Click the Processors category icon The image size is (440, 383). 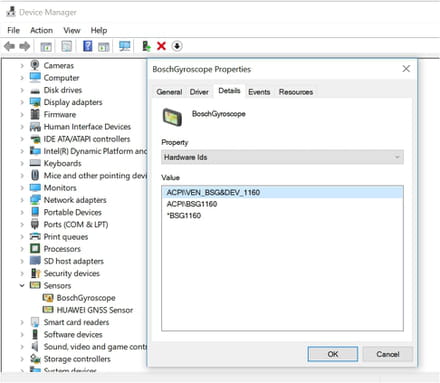pos(35,249)
